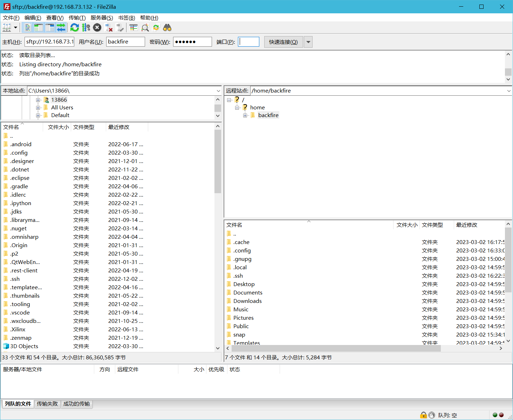The height and width of the screenshot is (420, 513).
Task: Select the 3D Objects local folder
Action: (x=24, y=346)
